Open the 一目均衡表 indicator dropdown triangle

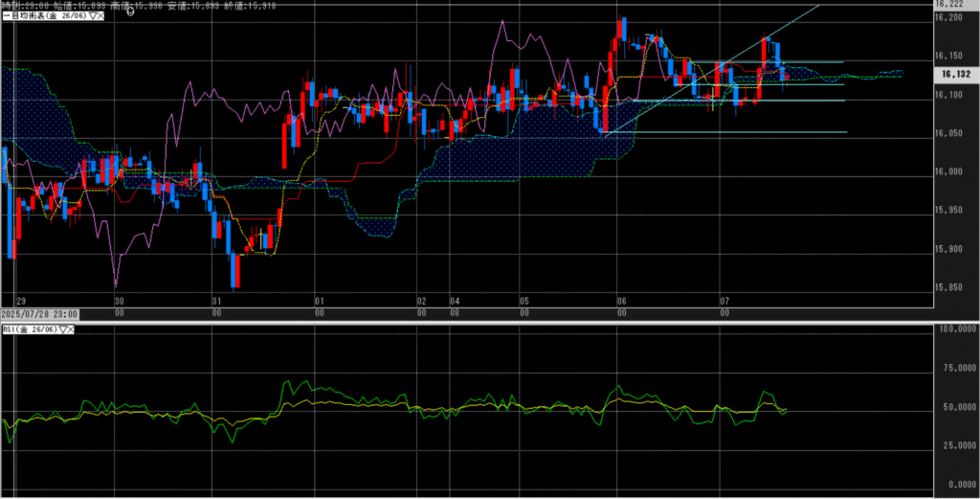93,15
